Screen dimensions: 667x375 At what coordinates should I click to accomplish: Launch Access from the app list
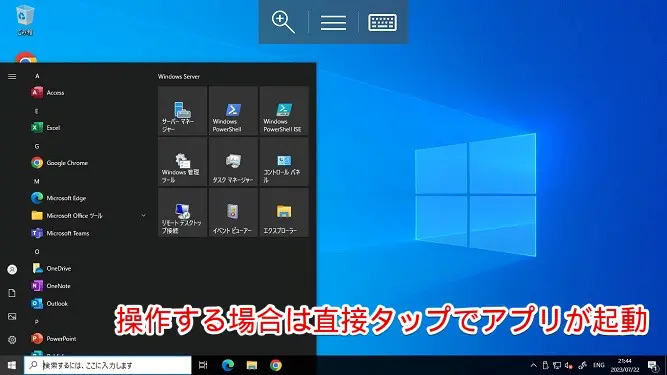(89, 93)
